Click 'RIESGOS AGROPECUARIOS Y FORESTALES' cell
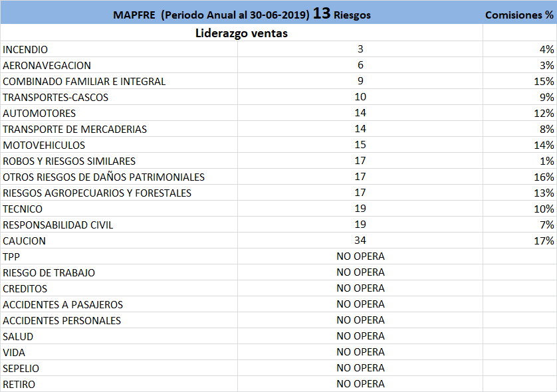Image resolution: width=557 pixels, height=392 pixels. [x=119, y=193]
